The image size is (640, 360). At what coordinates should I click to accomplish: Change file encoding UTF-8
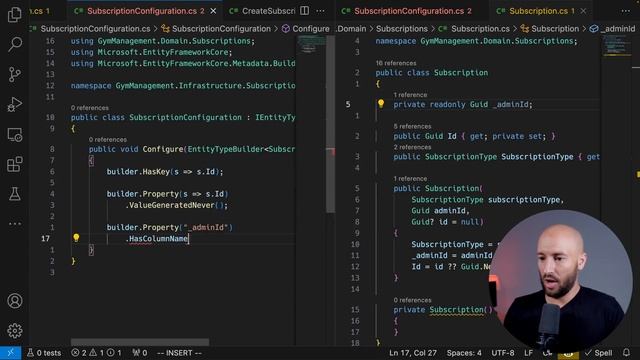502,353
